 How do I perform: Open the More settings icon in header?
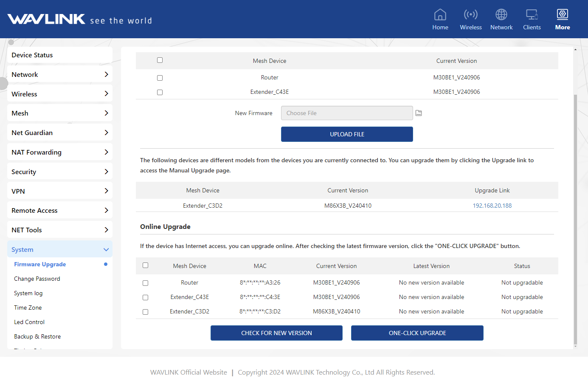[562, 15]
